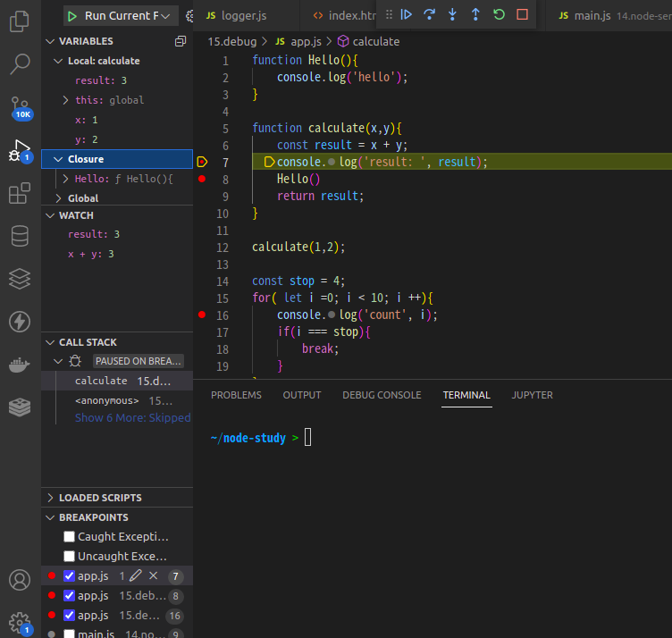Enable the Caught Exceptions breakpoint checkbox

[69, 536]
